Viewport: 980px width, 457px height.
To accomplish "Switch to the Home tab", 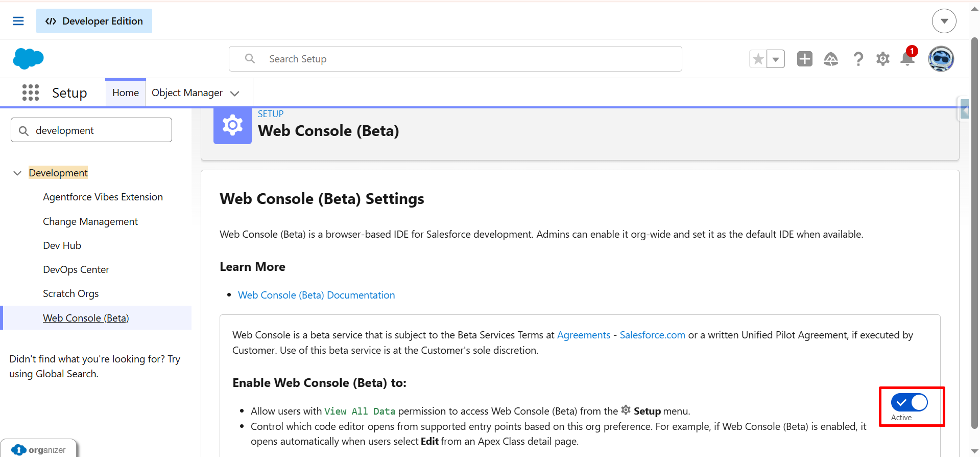I will click(x=126, y=93).
